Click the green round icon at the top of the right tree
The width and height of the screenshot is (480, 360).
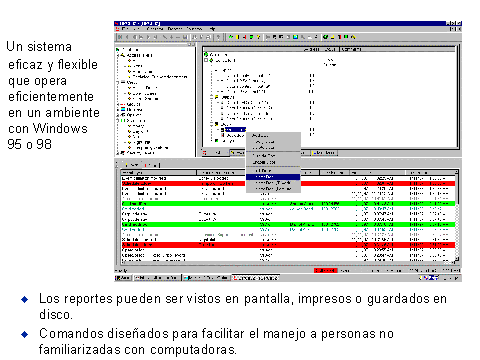point(206,54)
